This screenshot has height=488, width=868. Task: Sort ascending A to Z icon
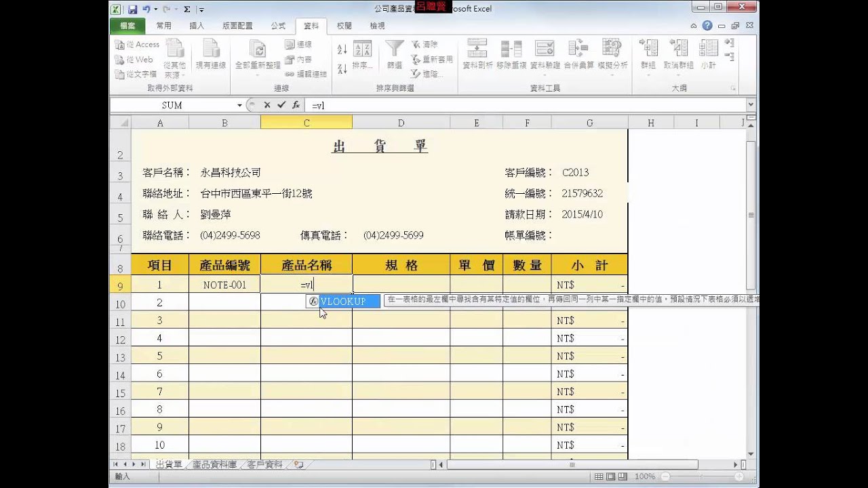[x=342, y=49]
